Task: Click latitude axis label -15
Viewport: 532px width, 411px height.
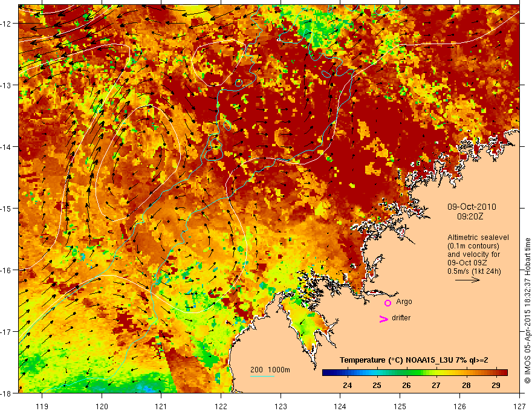Action: point(7,209)
